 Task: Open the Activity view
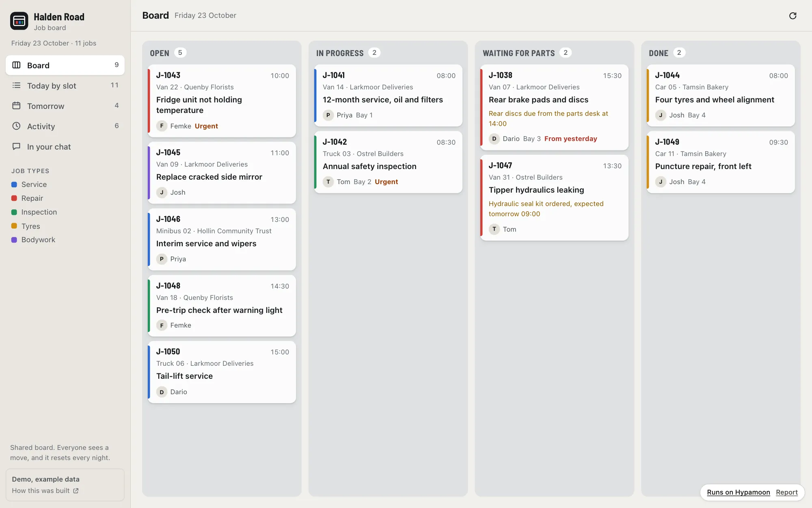point(65,126)
